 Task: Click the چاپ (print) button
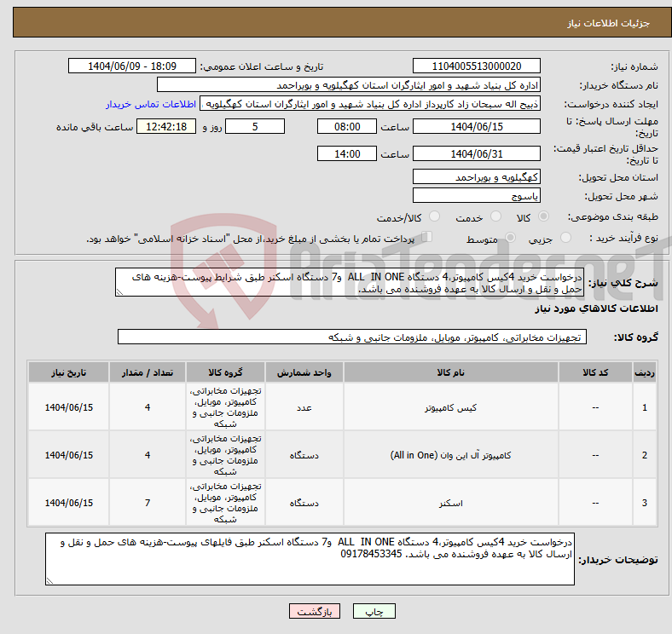(x=374, y=611)
